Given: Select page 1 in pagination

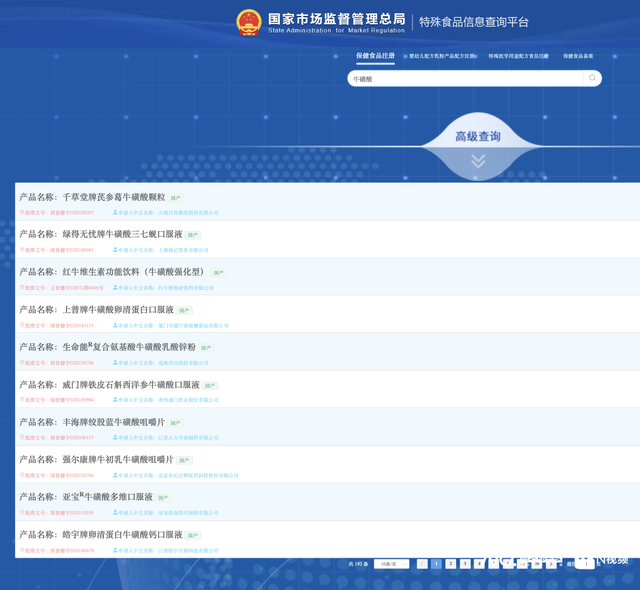Looking at the screenshot, I should pyautogui.click(x=436, y=564).
